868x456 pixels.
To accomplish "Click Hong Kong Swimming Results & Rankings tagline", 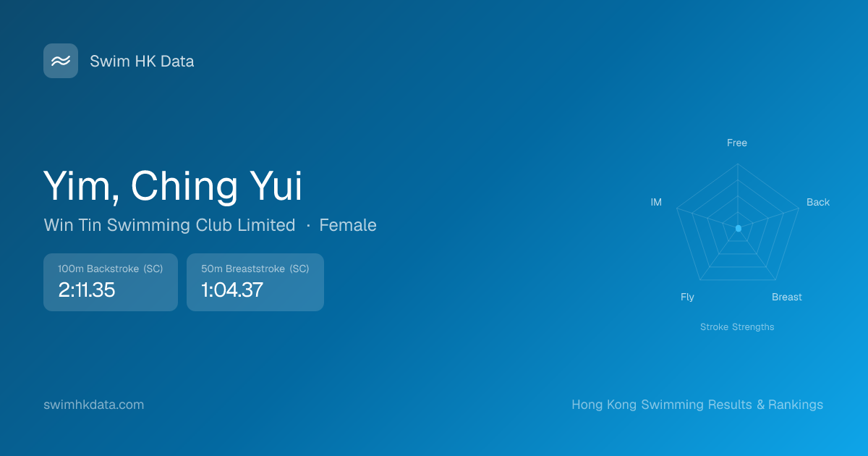I will (697, 405).
